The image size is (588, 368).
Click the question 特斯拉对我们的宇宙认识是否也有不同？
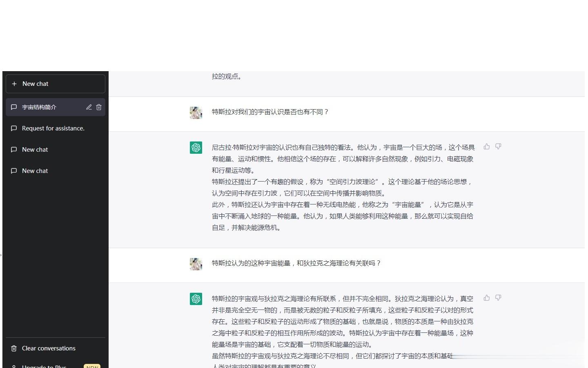click(x=270, y=112)
